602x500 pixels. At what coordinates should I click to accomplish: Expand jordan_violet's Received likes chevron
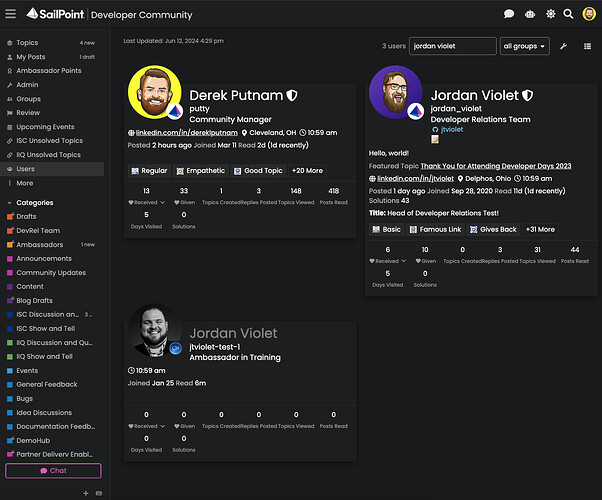click(x=404, y=261)
